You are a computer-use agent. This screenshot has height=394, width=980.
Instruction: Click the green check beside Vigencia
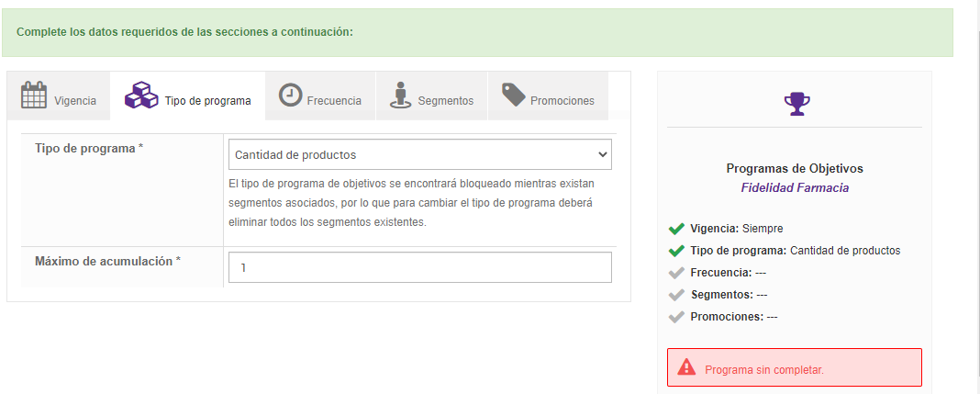(677, 228)
